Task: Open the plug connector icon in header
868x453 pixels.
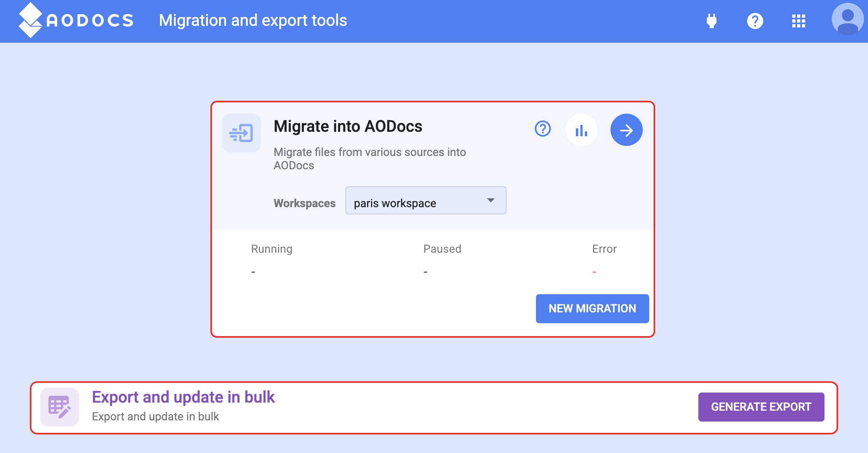Action: click(712, 21)
